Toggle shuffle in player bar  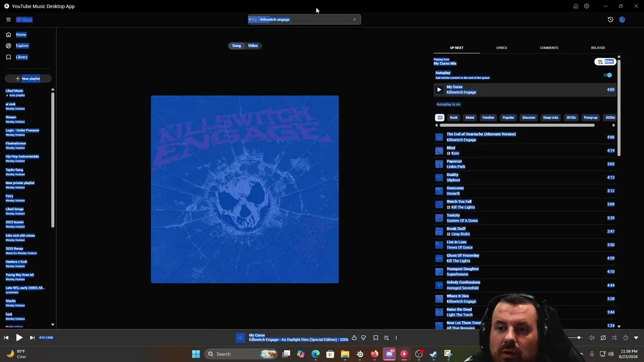[614, 338]
